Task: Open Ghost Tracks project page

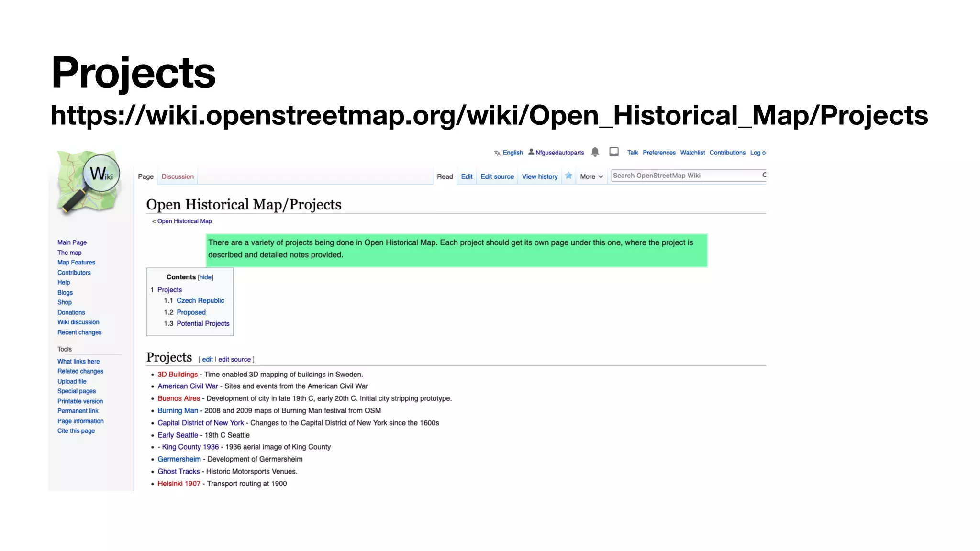Action: click(178, 471)
